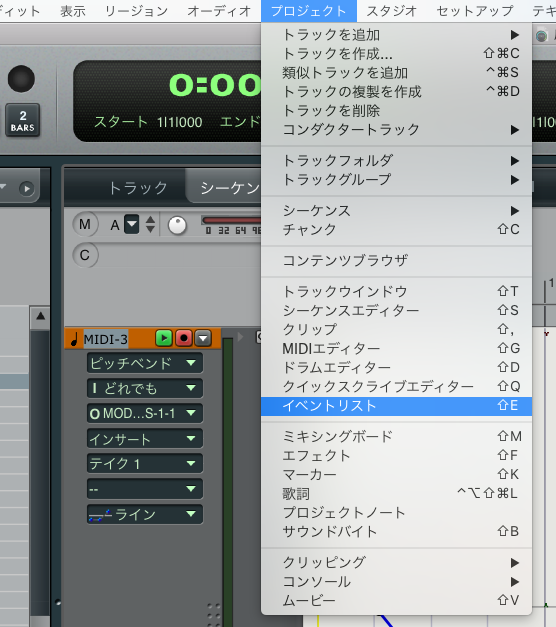556x627 pixels.
Task: Click the up/down stepper next to A
Action: click(x=150, y=224)
